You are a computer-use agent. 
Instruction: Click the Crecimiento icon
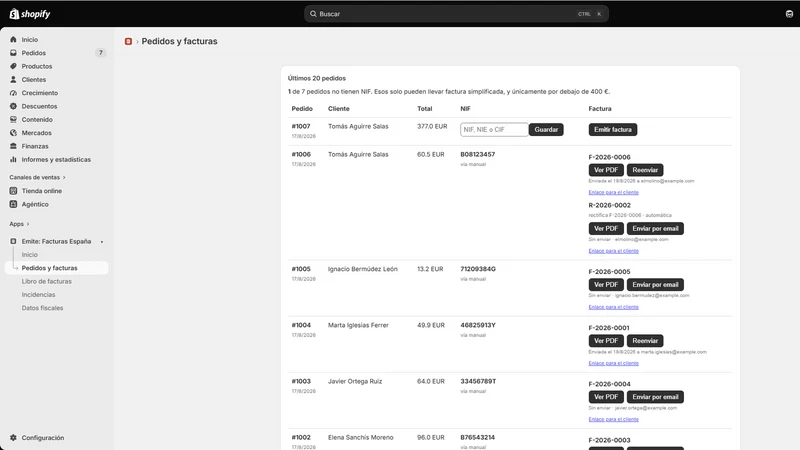tap(13, 93)
